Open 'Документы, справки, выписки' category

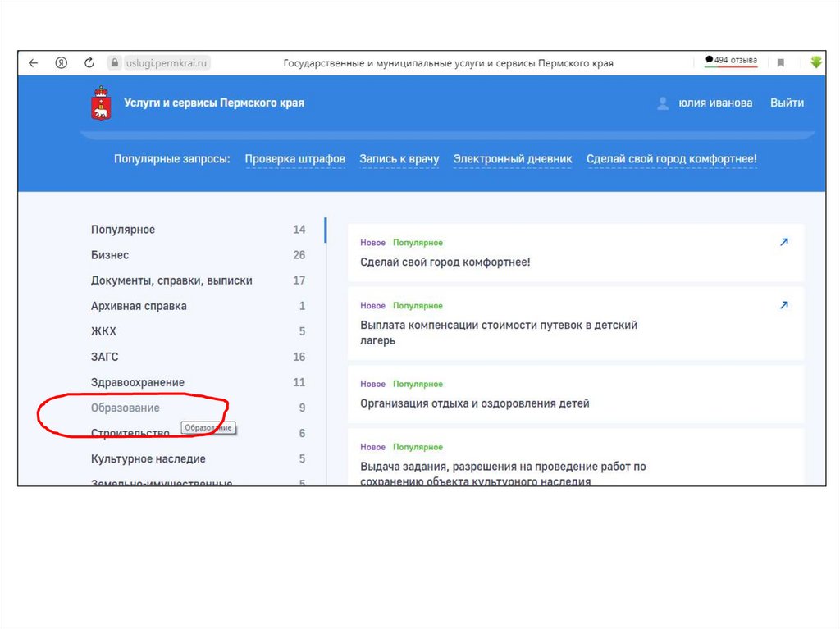(171, 280)
